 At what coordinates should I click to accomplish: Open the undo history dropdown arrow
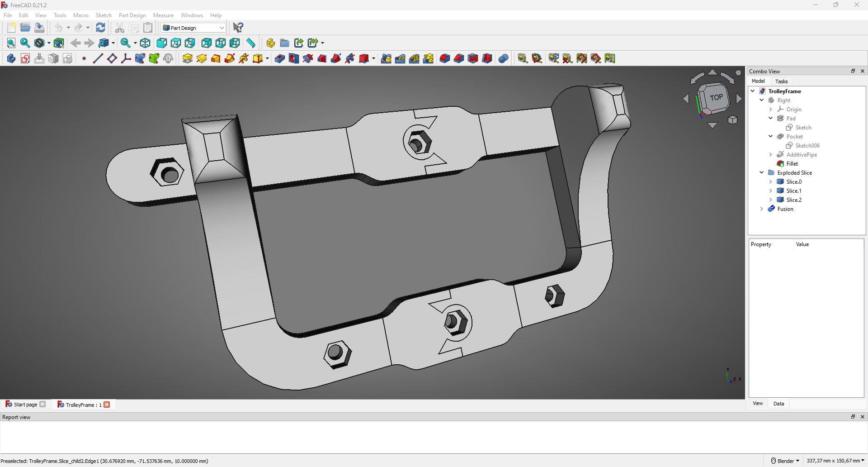[68, 28]
